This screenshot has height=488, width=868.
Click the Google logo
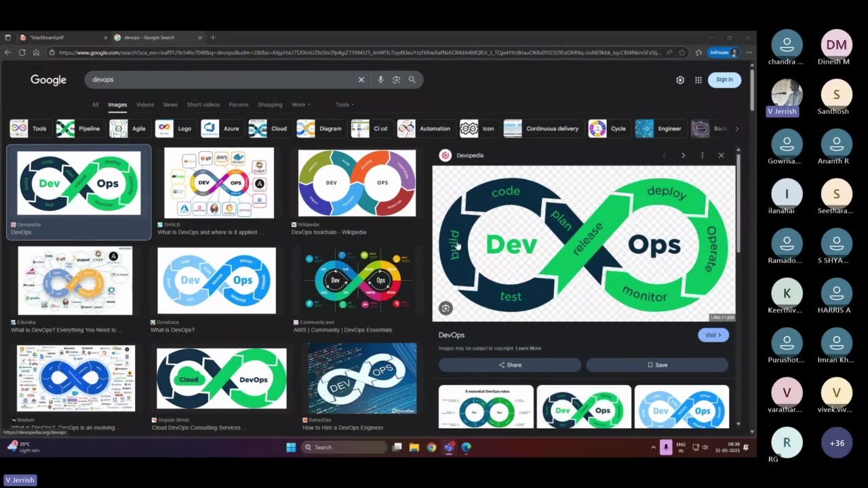tap(48, 80)
